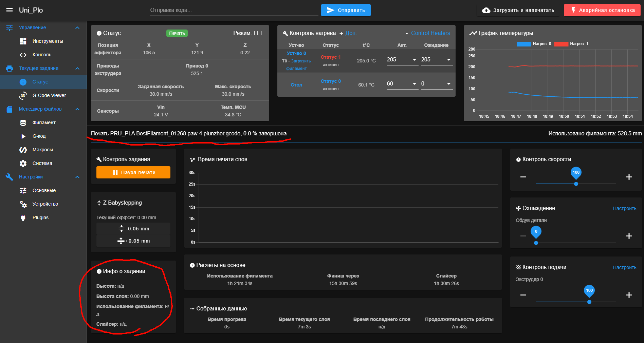Screen dimensions: 644x343
Task: Click the Менеджер файлов SD card icon
Action: coord(10,109)
